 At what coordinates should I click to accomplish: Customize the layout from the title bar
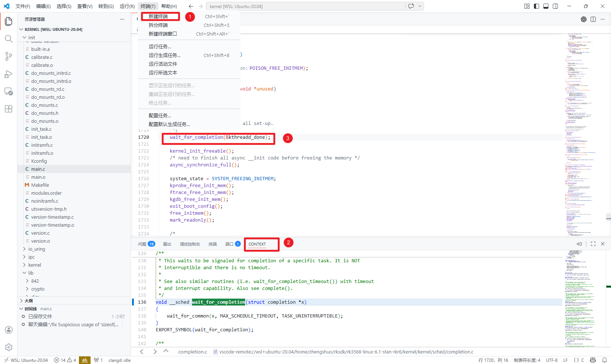[x=527, y=6]
